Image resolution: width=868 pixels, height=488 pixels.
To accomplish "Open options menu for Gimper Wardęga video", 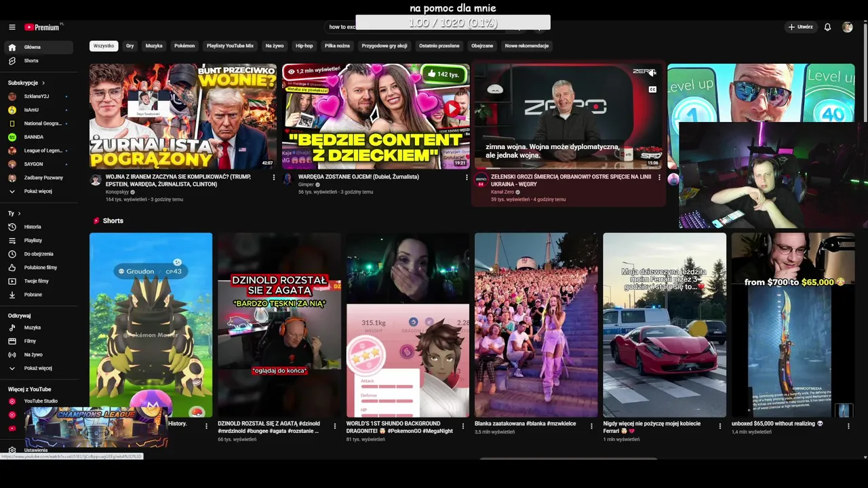I will tap(467, 178).
